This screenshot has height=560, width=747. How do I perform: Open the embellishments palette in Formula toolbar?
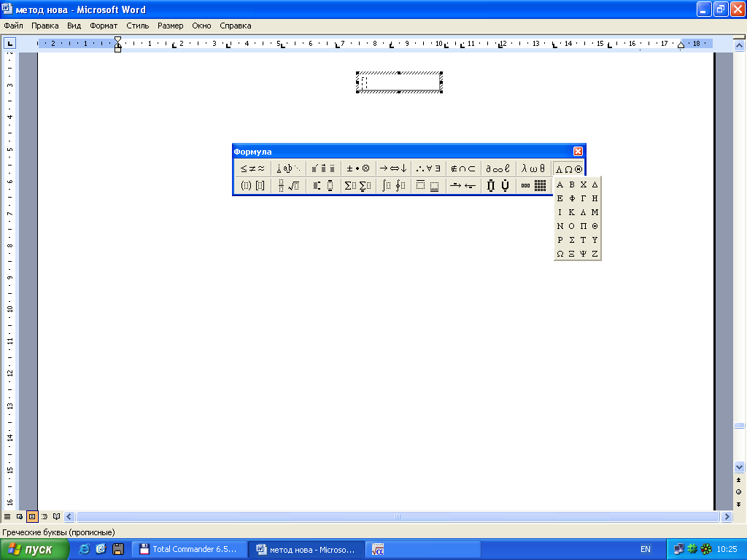[x=323, y=168]
